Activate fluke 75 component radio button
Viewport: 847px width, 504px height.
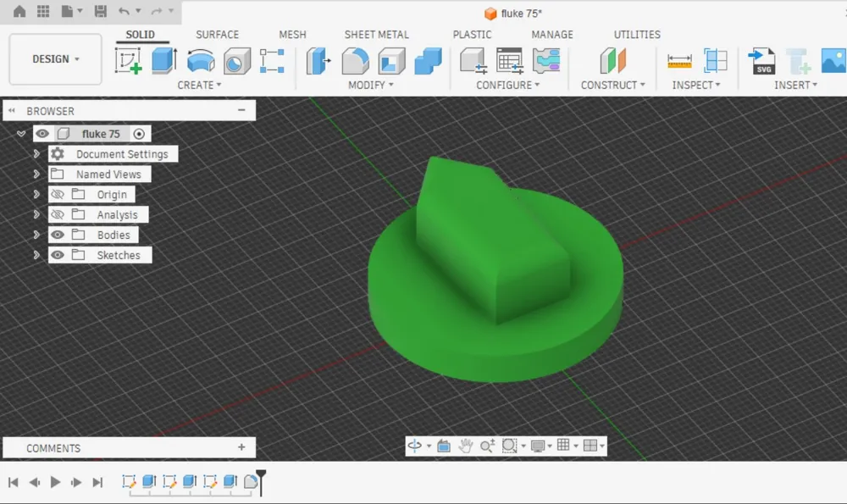(x=139, y=134)
